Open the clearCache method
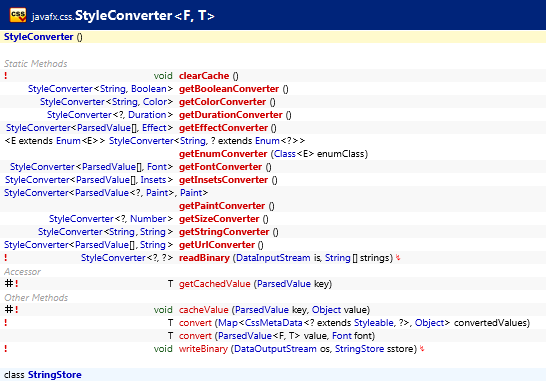 pos(204,76)
